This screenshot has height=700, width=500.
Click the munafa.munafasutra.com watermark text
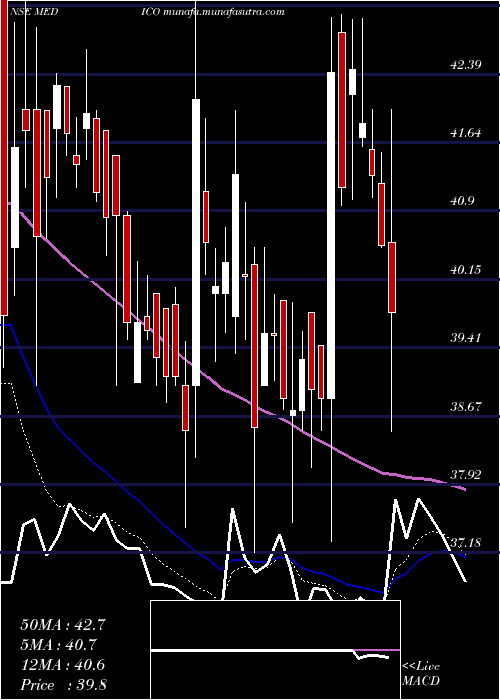pyautogui.click(x=224, y=12)
